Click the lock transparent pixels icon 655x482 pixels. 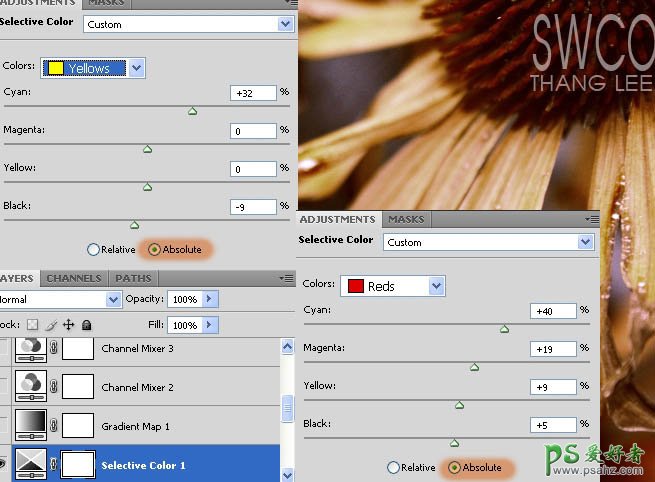(31, 325)
